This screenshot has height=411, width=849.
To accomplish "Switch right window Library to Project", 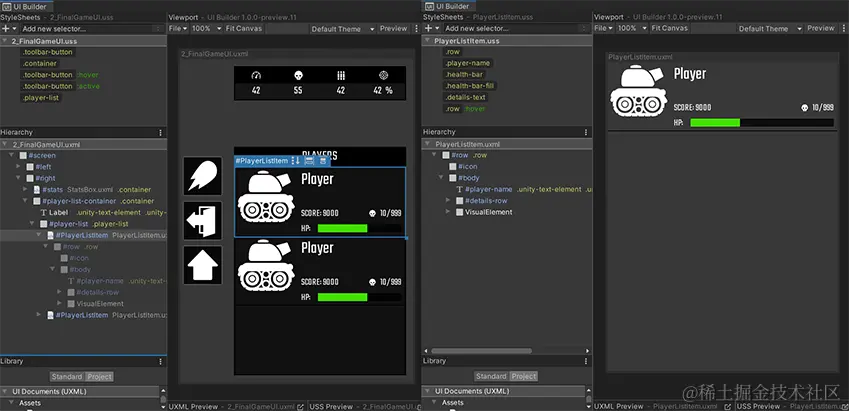I will coord(524,376).
